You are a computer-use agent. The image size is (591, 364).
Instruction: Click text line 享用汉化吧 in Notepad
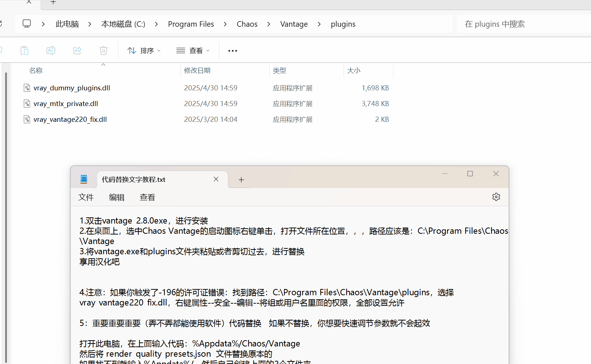pos(100,262)
